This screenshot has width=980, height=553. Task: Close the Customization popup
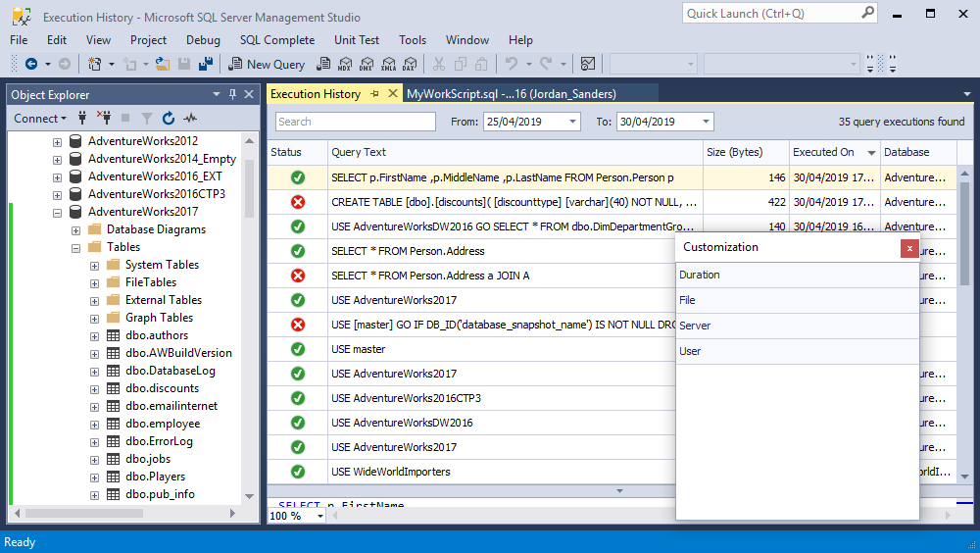[909, 248]
